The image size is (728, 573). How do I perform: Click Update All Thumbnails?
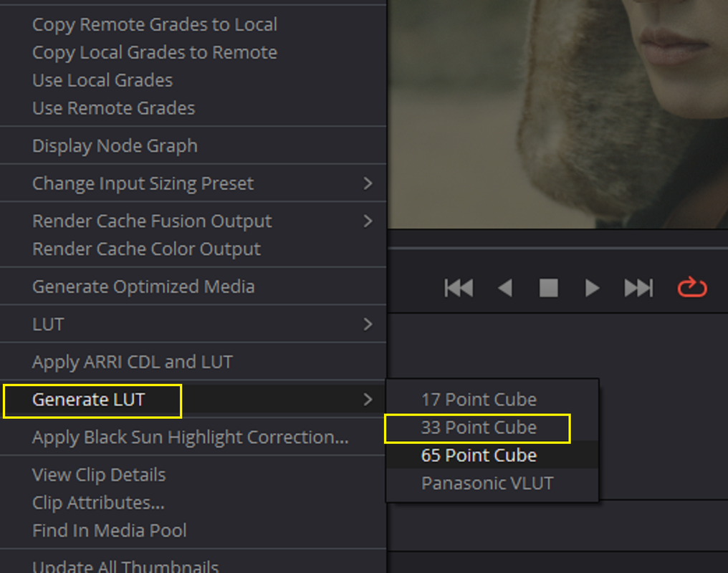point(125,566)
